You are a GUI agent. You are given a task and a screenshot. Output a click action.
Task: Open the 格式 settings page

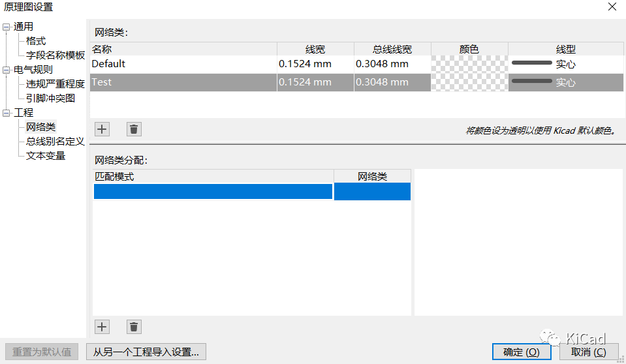pos(36,40)
